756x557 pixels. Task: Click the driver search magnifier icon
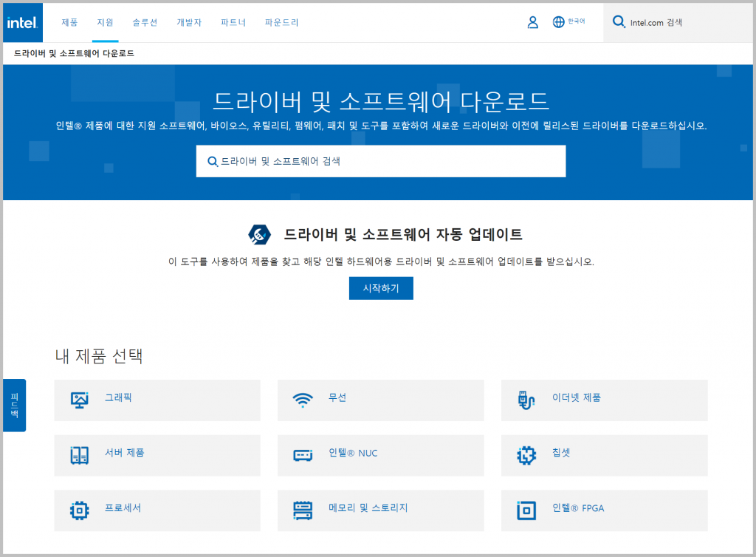pos(212,162)
